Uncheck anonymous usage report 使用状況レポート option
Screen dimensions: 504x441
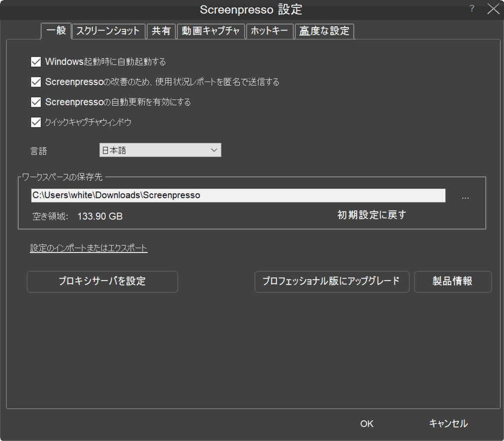[36, 82]
